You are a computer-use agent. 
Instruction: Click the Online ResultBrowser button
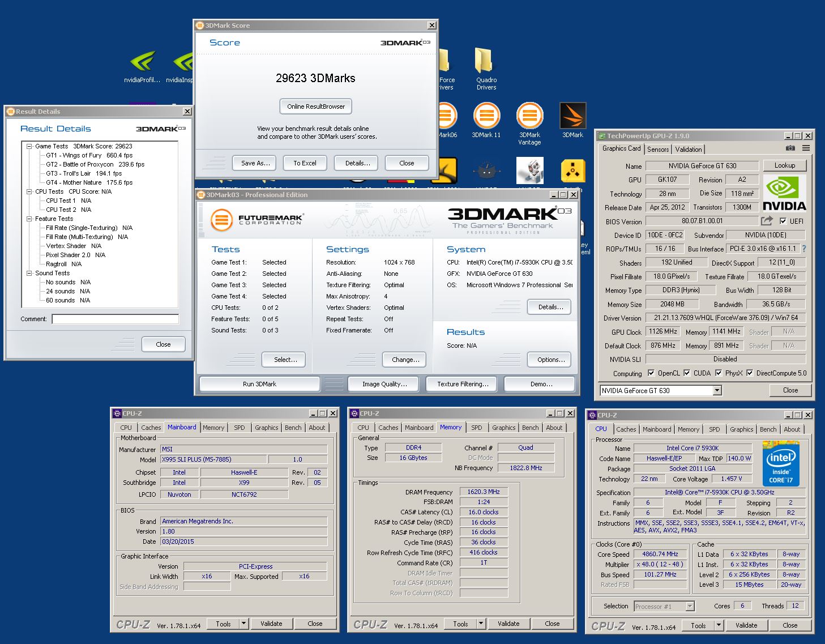316,106
